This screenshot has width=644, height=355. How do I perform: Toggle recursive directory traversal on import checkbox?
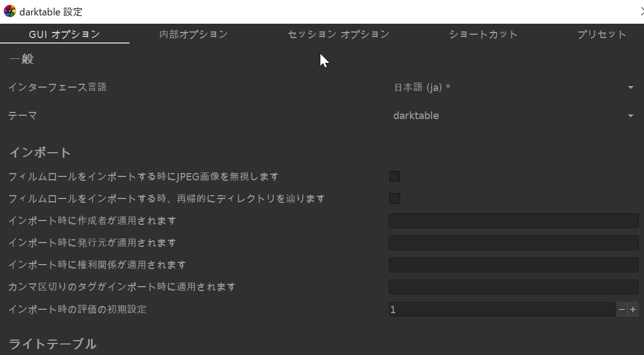pyautogui.click(x=395, y=198)
